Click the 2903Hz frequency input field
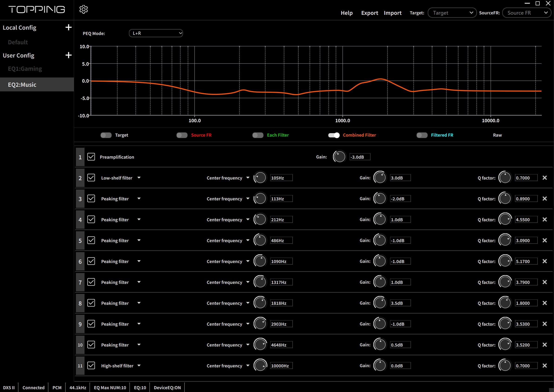The image size is (554, 392). pyautogui.click(x=281, y=324)
